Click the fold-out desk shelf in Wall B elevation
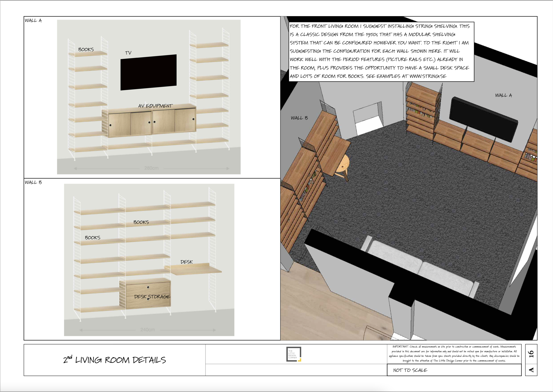This screenshot has width=553, height=392. [x=193, y=269]
